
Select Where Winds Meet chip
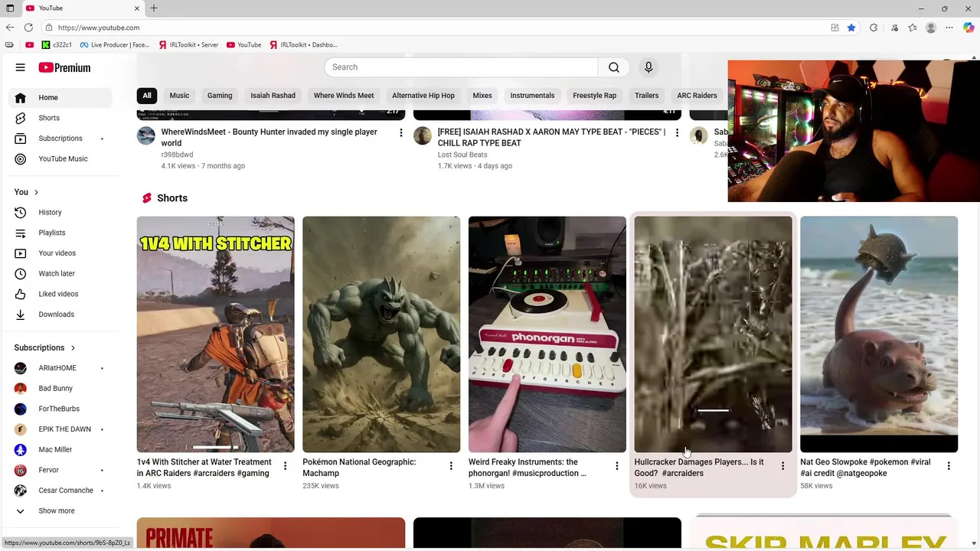[x=344, y=96]
